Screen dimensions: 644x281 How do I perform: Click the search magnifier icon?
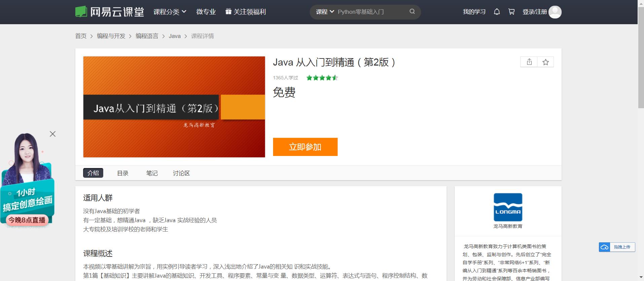412,11
